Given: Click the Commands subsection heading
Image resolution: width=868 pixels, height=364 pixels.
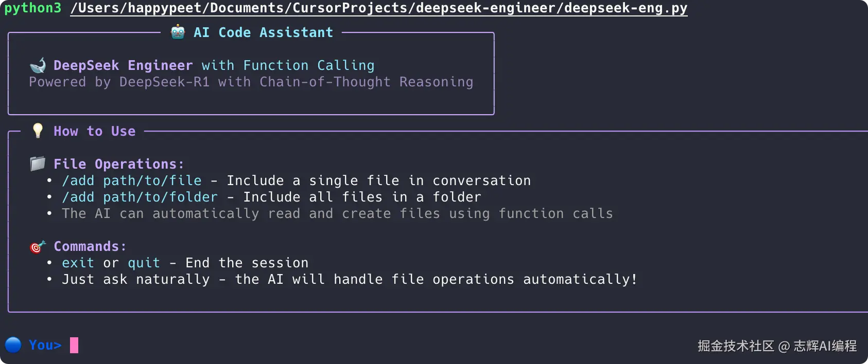Looking at the screenshot, I should click(x=90, y=246).
